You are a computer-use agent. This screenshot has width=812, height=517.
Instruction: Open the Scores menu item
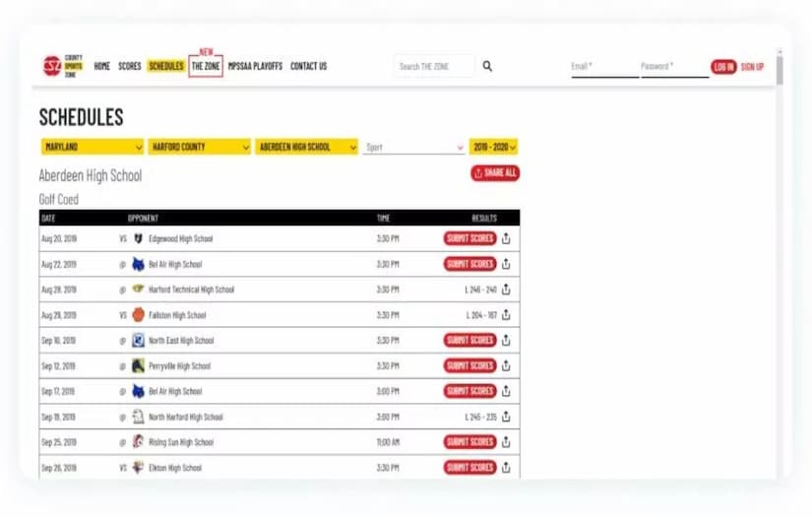130,66
